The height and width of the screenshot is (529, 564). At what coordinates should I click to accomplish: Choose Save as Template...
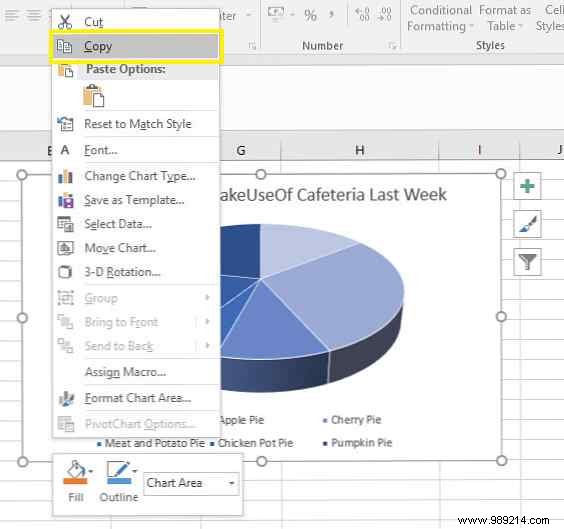coord(136,200)
